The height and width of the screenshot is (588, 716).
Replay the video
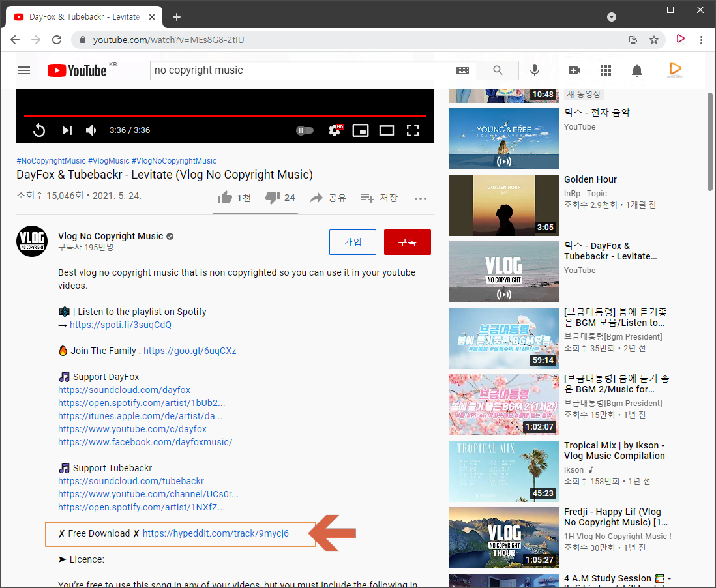click(x=39, y=130)
